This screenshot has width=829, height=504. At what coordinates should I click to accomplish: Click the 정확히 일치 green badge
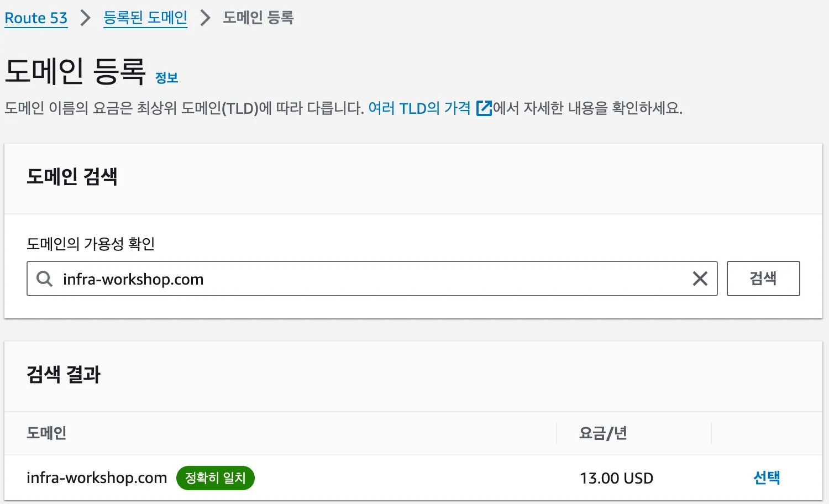tap(215, 477)
